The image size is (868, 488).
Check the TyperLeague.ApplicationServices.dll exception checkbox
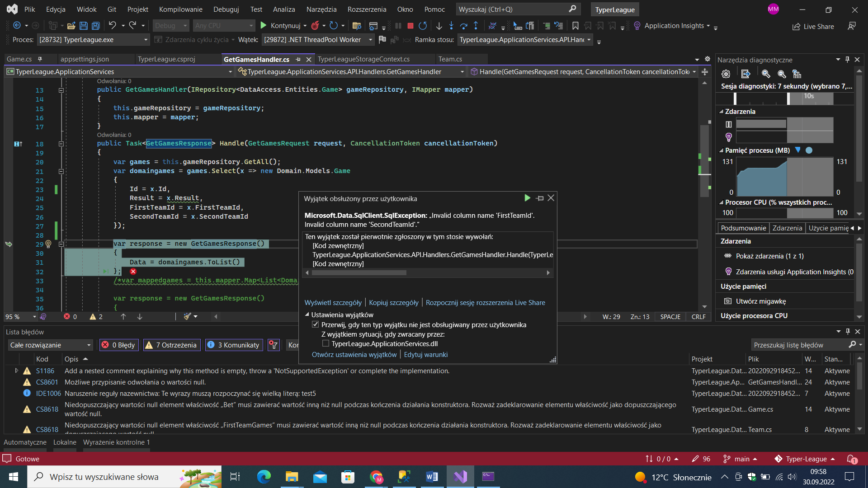coord(325,343)
